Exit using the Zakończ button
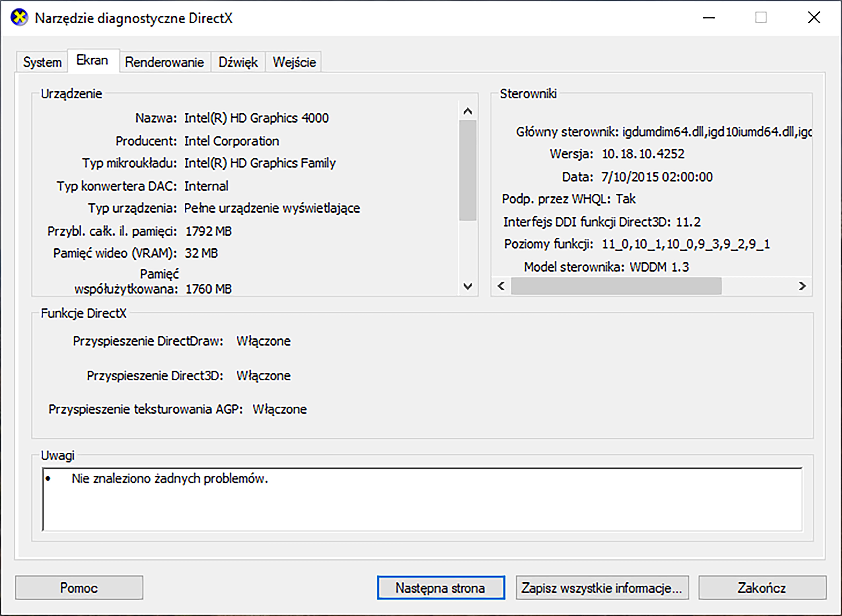The height and width of the screenshot is (616, 842). (762, 588)
